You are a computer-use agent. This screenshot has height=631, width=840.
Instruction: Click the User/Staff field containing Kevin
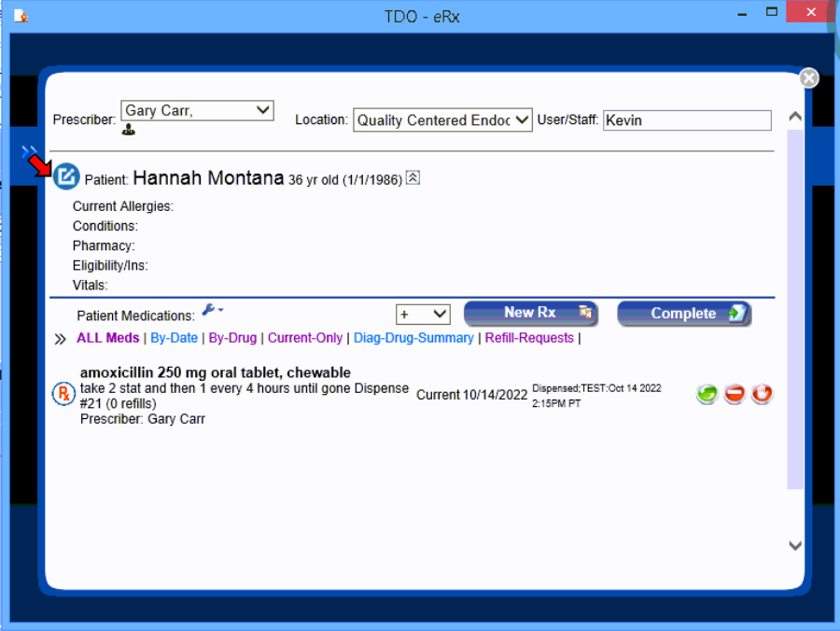click(x=687, y=119)
